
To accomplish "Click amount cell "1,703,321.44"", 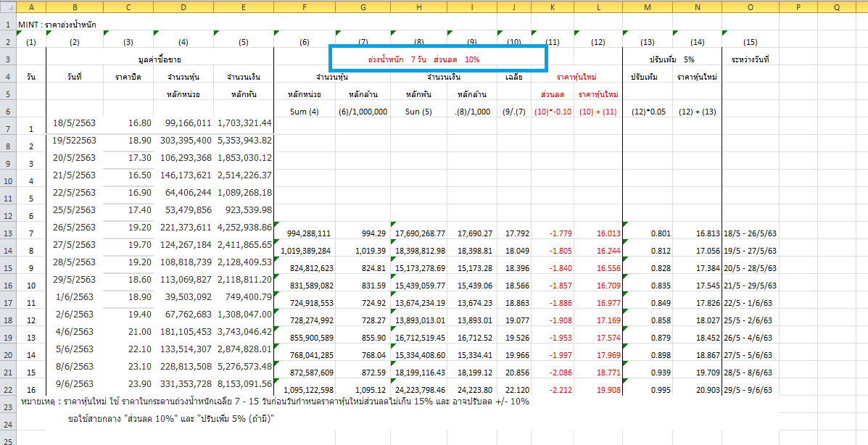I will 244,123.
